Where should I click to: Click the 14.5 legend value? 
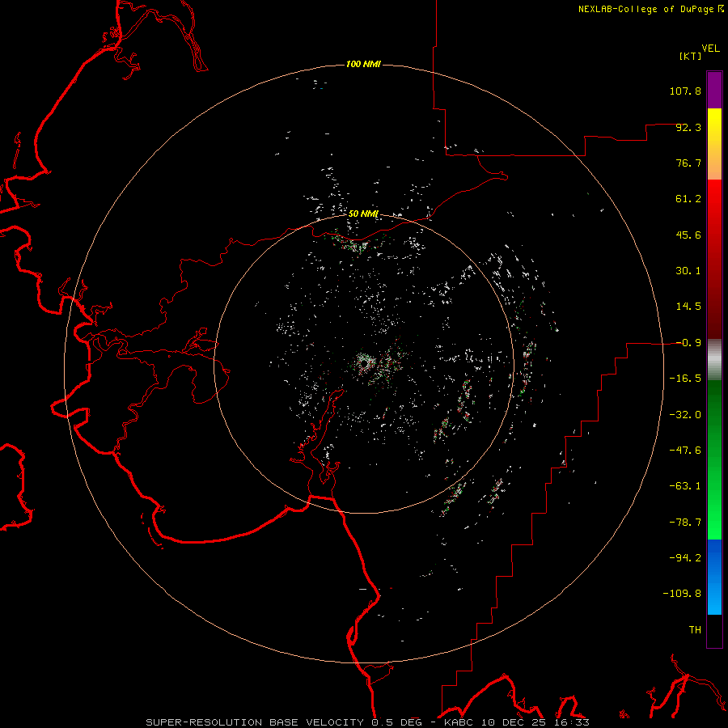[688, 307]
